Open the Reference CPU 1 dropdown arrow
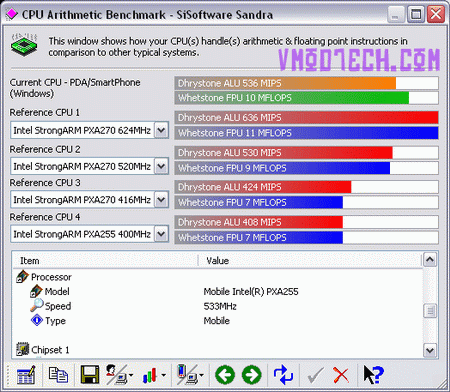Viewport: 450px width, 392px height. tap(161, 130)
